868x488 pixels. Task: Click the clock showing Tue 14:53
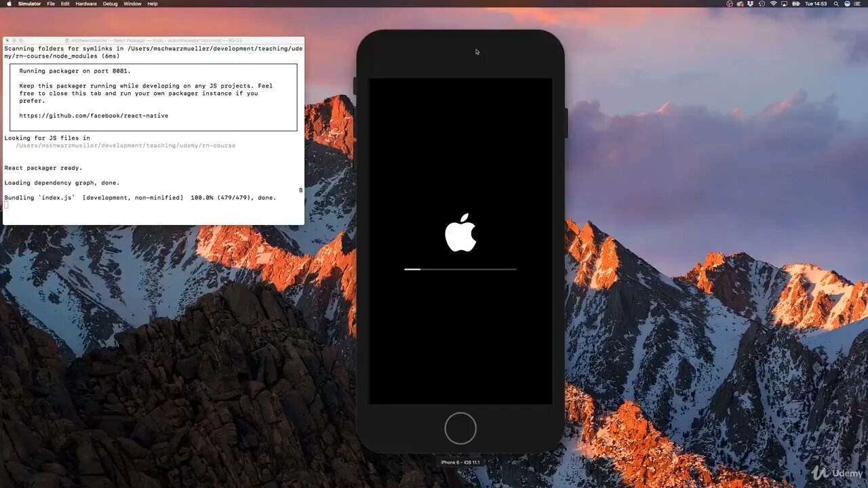click(816, 3)
